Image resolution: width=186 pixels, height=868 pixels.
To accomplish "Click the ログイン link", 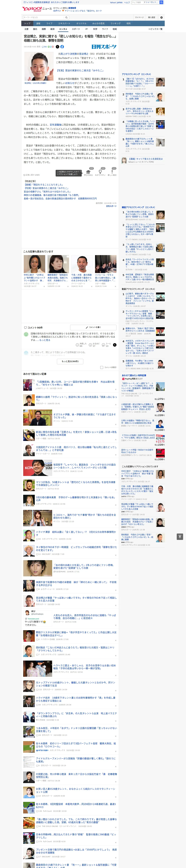I will pyautogui.click(x=57, y=11).
